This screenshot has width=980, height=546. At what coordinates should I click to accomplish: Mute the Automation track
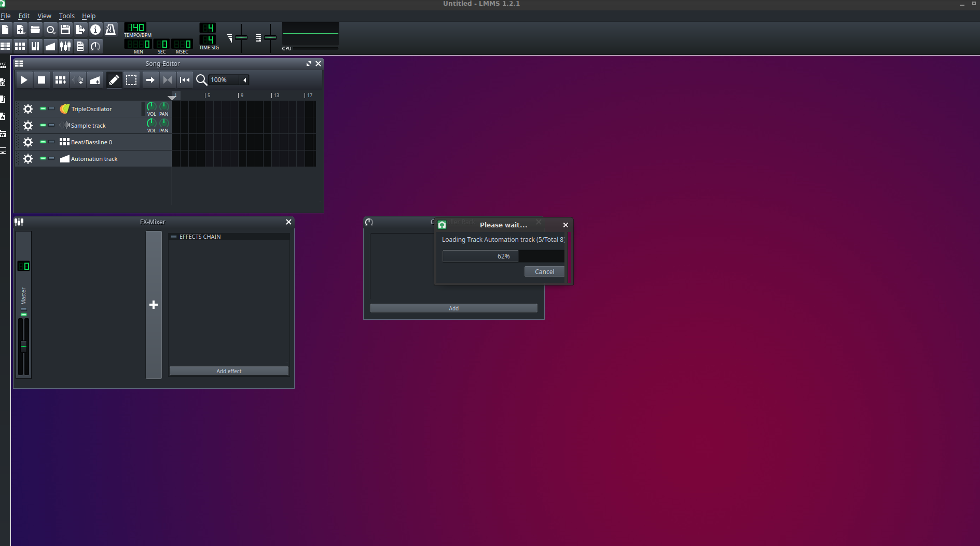[x=43, y=158]
